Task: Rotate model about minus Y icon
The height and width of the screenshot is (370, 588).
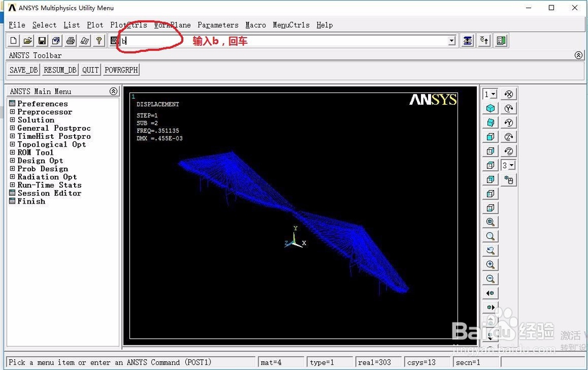Action: pos(509,123)
